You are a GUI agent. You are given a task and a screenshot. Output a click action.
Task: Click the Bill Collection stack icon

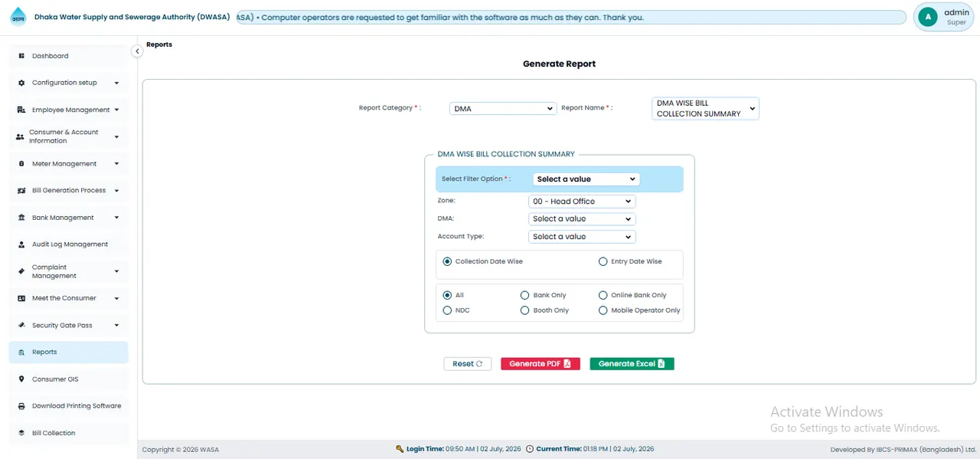pyautogui.click(x=21, y=433)
